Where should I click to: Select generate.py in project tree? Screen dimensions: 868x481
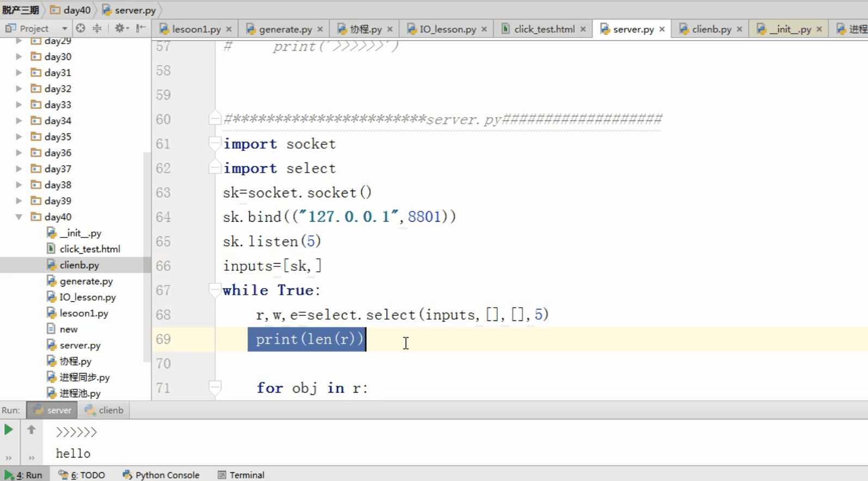(x=80, y=281)
